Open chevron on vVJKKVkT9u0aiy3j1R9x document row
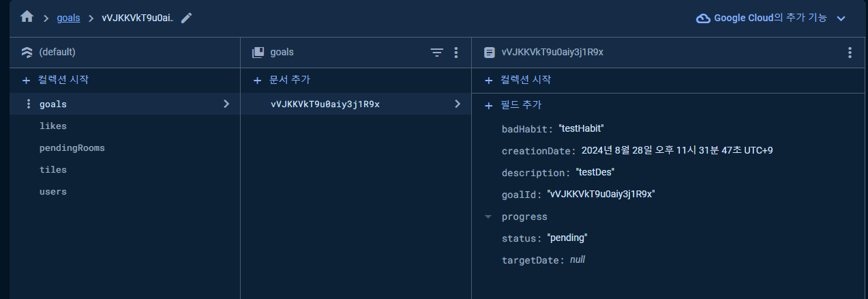This screenshot has width=868, height=299. point(458,104)
